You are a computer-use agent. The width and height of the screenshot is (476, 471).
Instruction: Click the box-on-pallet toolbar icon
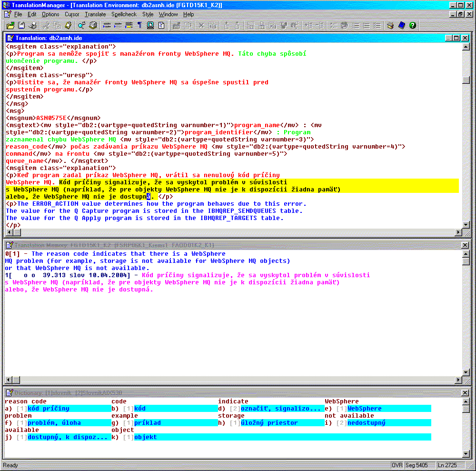(93, 26)
